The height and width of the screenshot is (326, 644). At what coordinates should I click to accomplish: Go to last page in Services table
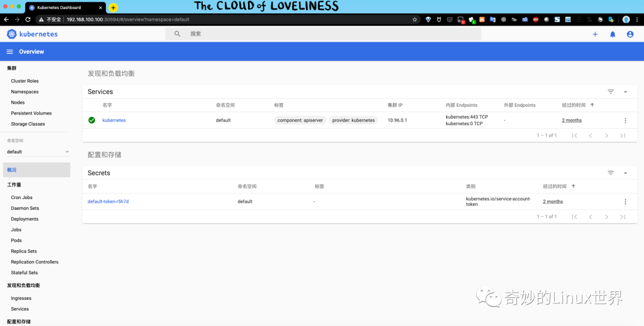pyautogui.click(x=623, y=135)
